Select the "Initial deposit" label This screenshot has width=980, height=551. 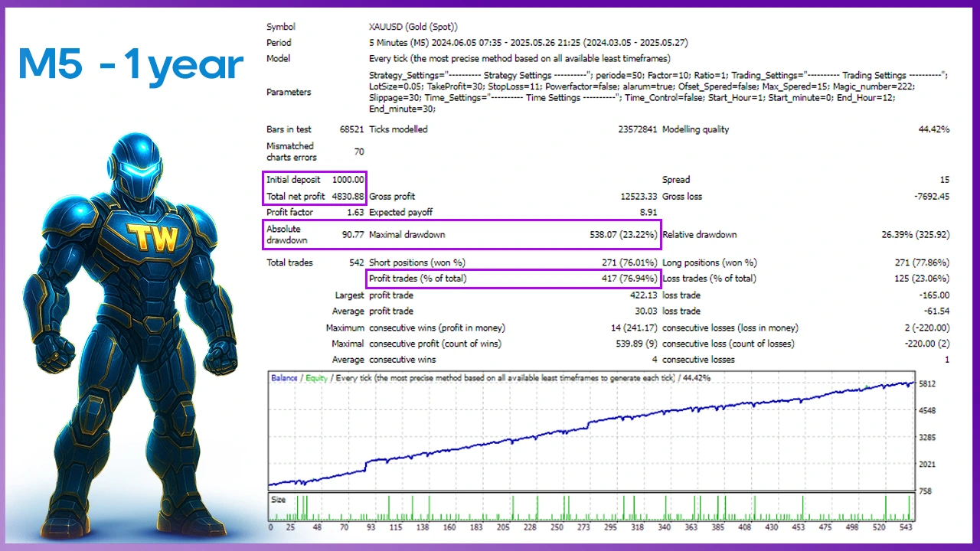coord(293,180)
